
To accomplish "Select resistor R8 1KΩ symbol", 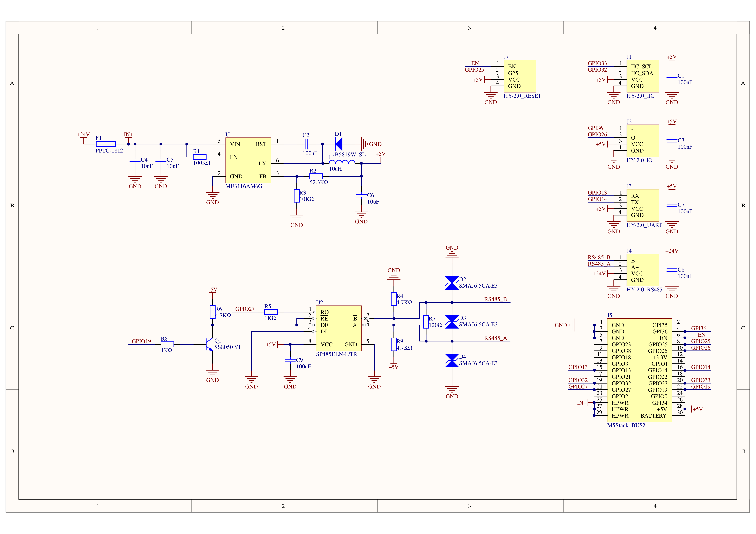I will pos(167,344).
